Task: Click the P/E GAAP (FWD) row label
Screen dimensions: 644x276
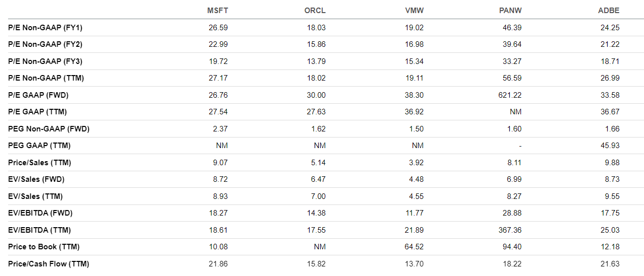Action: point(38,95)
